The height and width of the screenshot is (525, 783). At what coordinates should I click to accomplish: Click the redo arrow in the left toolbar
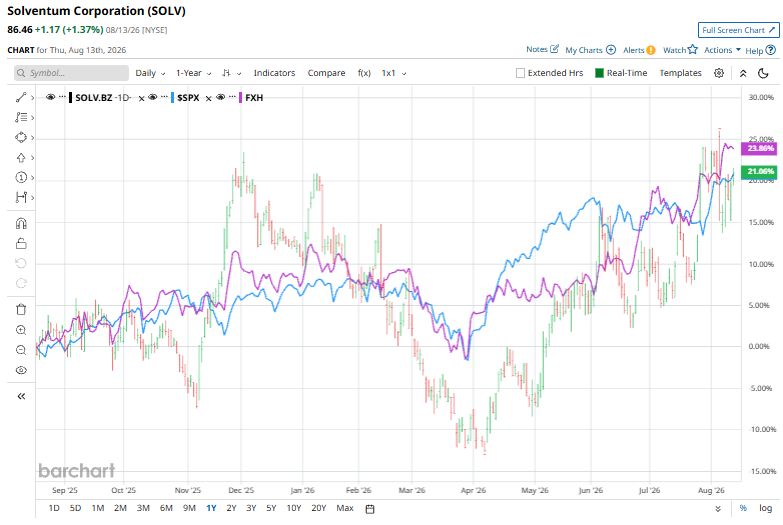point(21,283)
